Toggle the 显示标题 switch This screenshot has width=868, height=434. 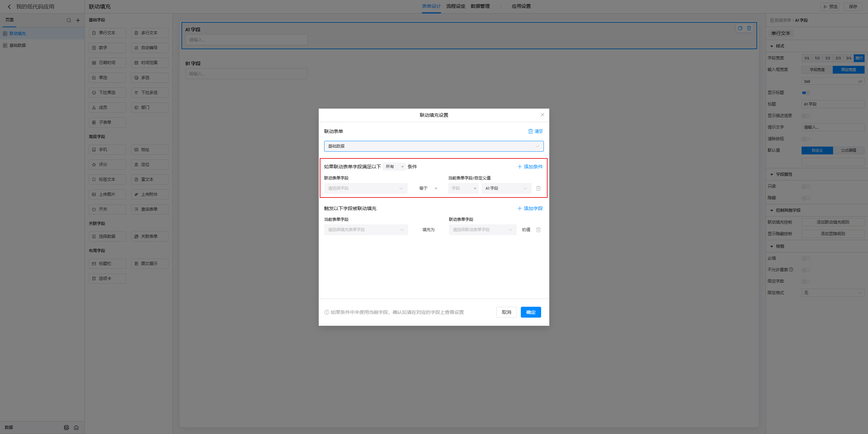point(806,93)
